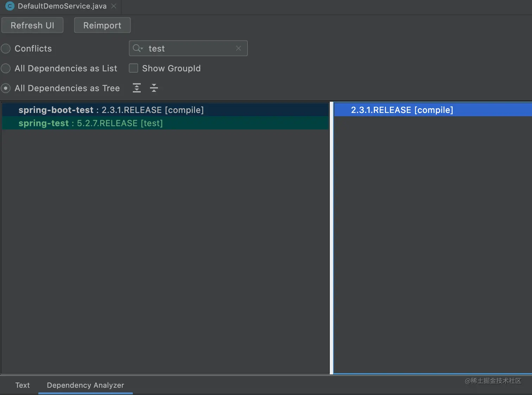
Task: Click the search field containing 'test'
Action: 188,48
